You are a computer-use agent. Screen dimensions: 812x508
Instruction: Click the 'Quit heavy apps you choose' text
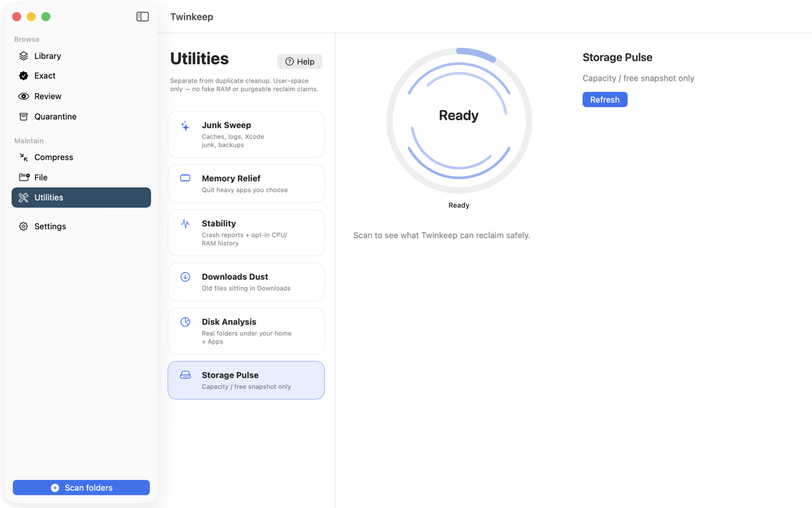[x=245, y=190]
